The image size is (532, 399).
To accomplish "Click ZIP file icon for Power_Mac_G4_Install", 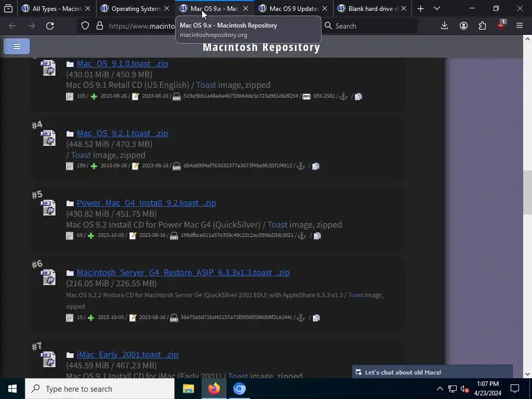I will tap(49, 208).
